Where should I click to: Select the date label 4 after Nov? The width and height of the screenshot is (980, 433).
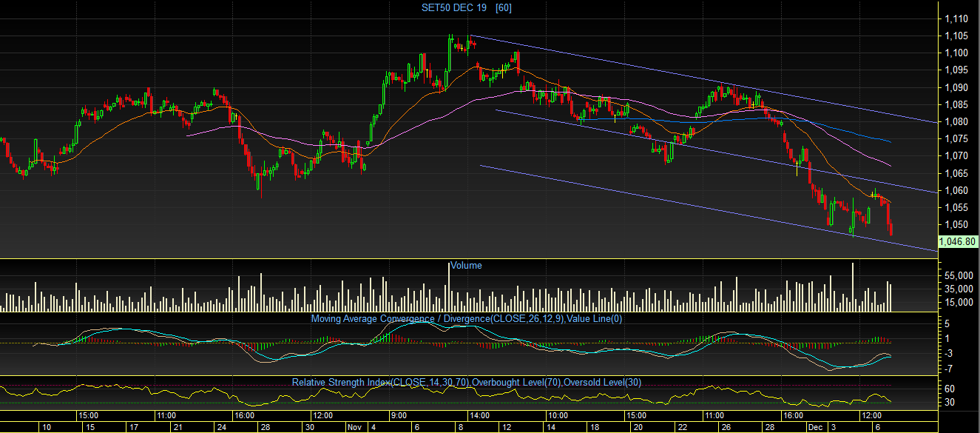374,427
